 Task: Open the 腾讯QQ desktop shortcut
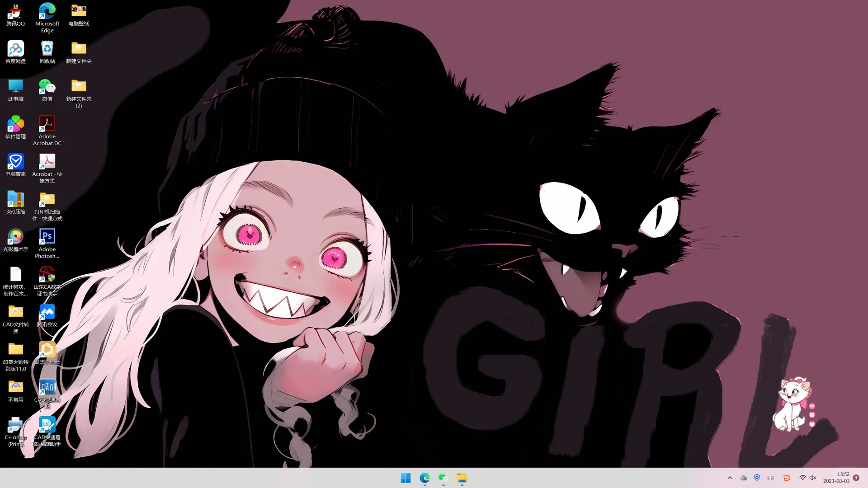(x=15, y=15)
